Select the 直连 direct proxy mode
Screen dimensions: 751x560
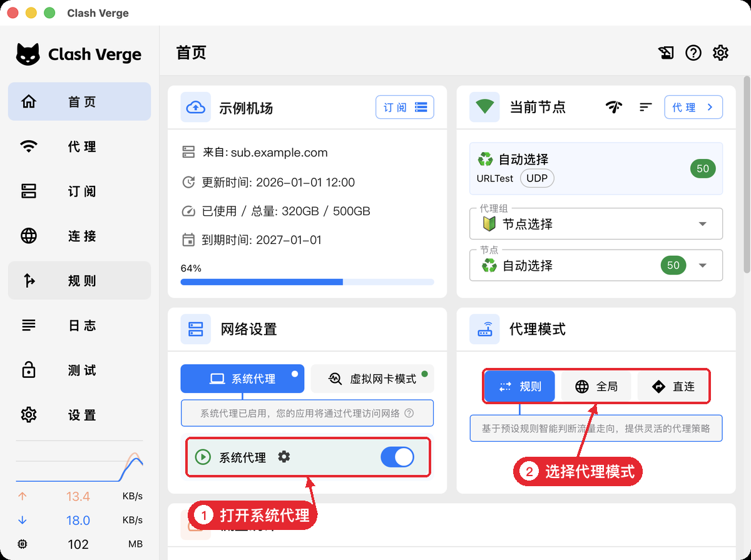click(x=673, y=387)
